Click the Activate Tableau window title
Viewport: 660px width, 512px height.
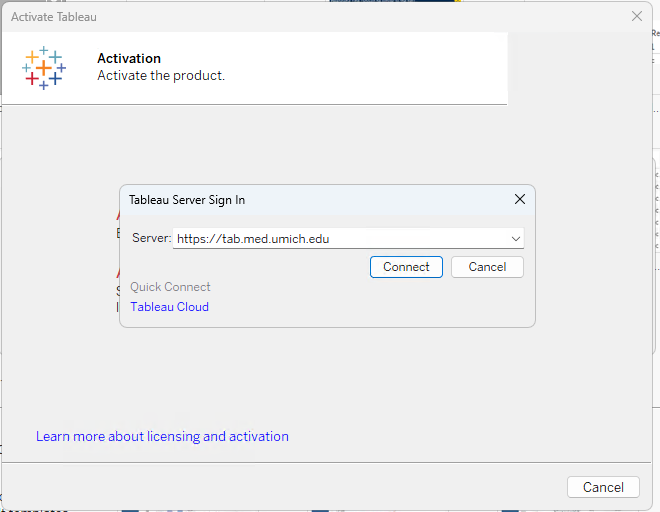pyautogui.click(x=54, y=17)
